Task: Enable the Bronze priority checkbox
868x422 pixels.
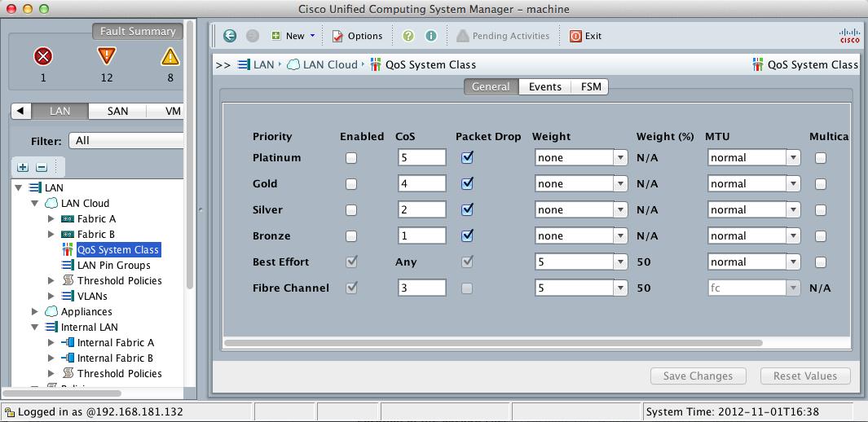Action: (x=351, y=236)
